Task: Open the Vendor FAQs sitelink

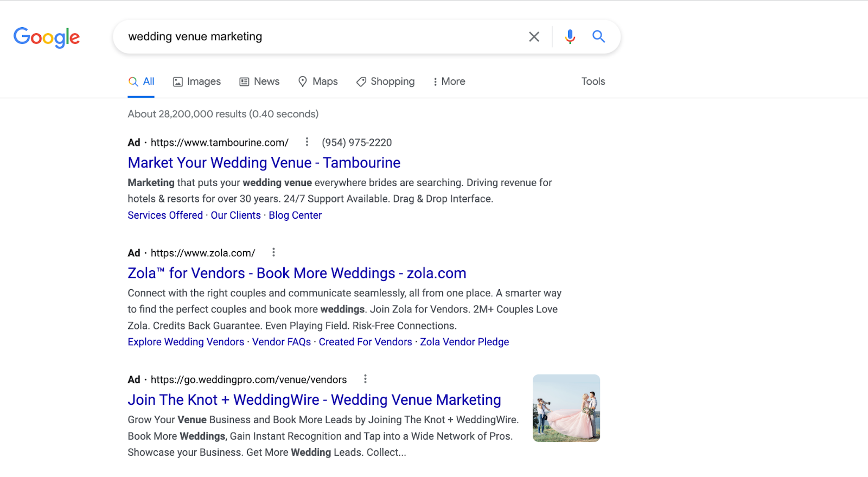Action: click(282, 342)
